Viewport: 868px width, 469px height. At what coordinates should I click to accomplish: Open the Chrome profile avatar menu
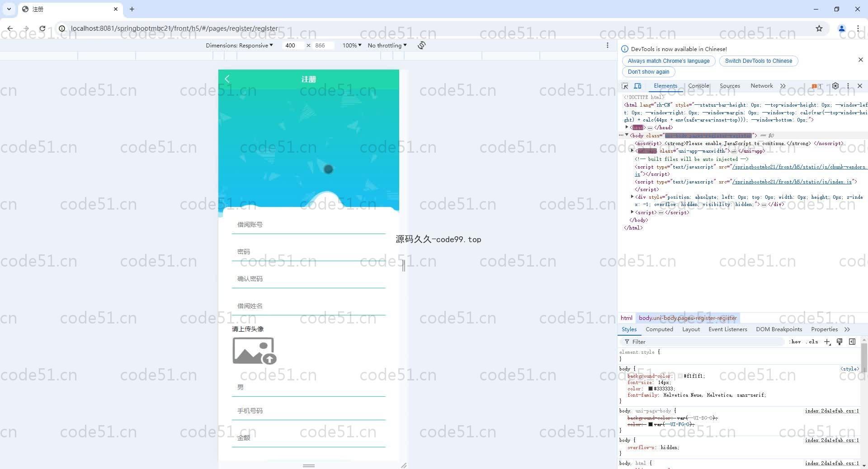tap(842, 28)
